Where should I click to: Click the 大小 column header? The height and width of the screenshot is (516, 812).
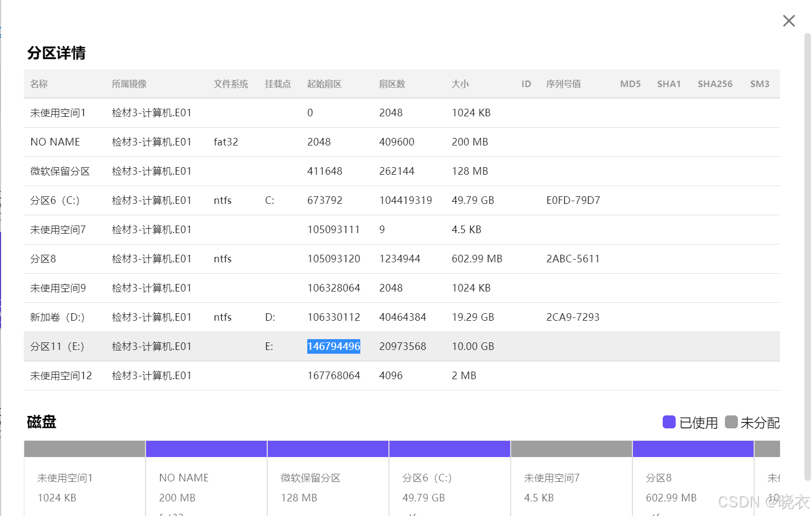460,84
